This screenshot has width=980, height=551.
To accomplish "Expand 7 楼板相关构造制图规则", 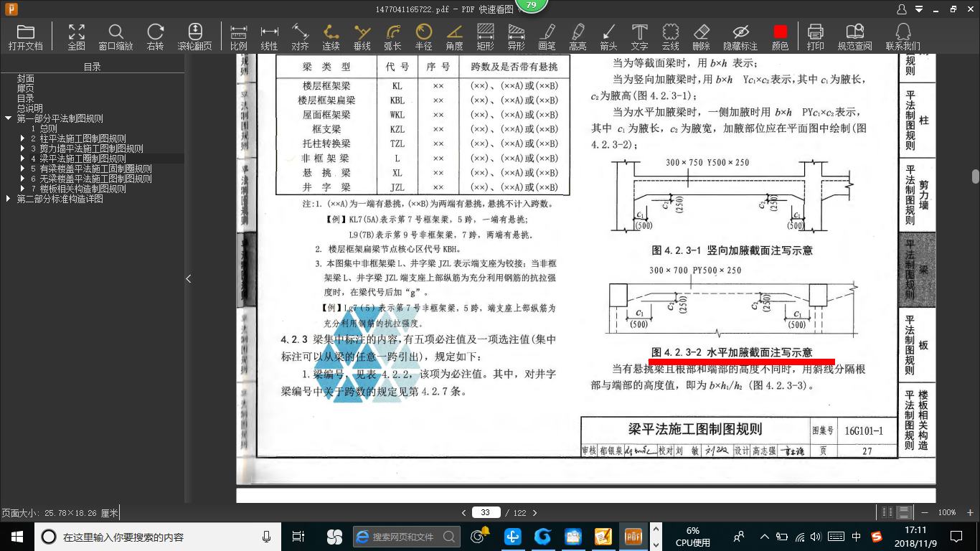I will pos(22,189).
